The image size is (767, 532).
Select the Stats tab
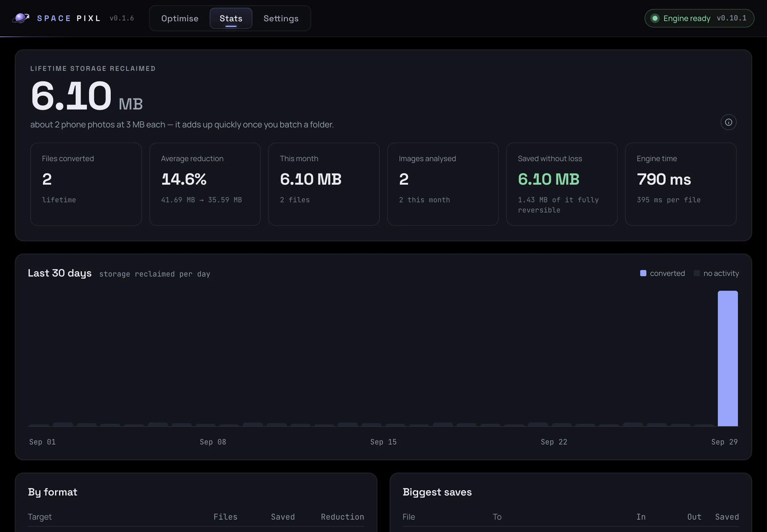tap(231, 18)
